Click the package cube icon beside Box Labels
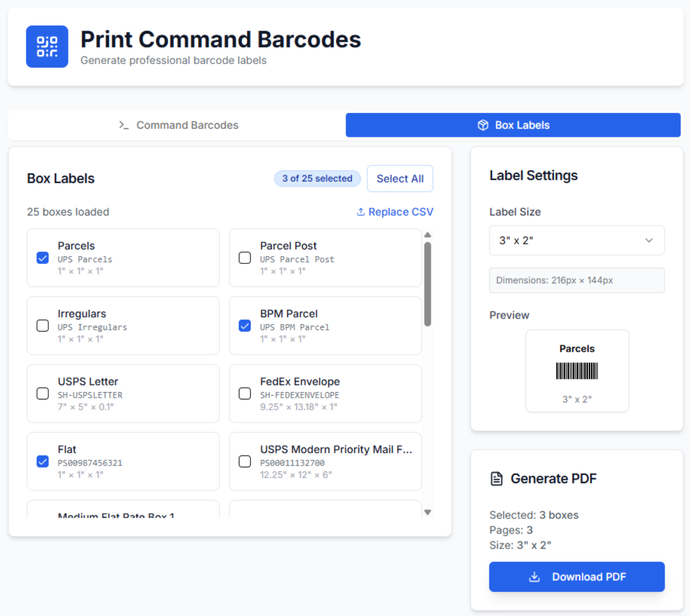 pos(483,125)
